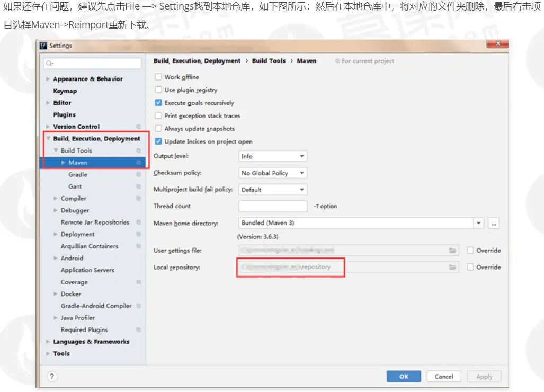
Task: Select Android in settings tree
Action: (72, 258)
